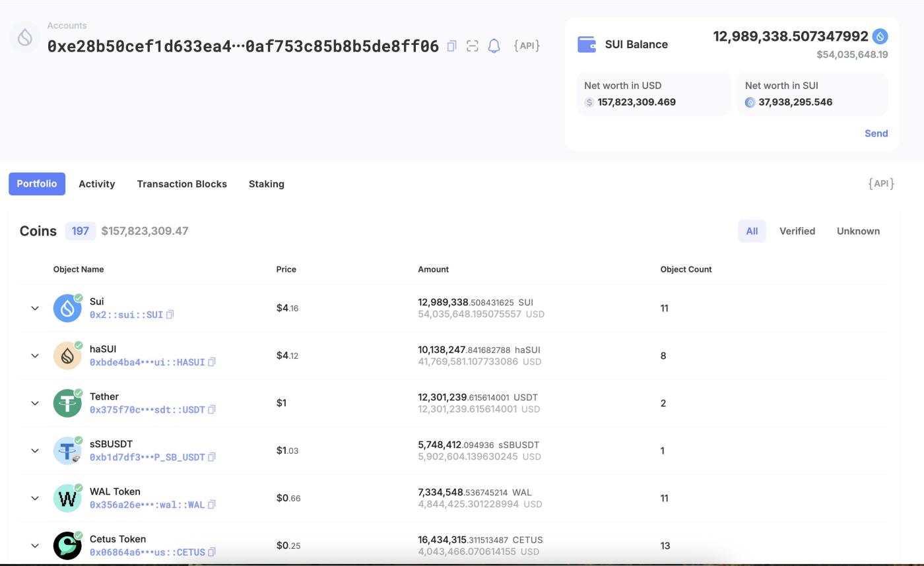Show the account address QR code
924x566 pixels.
click(473, 46)
